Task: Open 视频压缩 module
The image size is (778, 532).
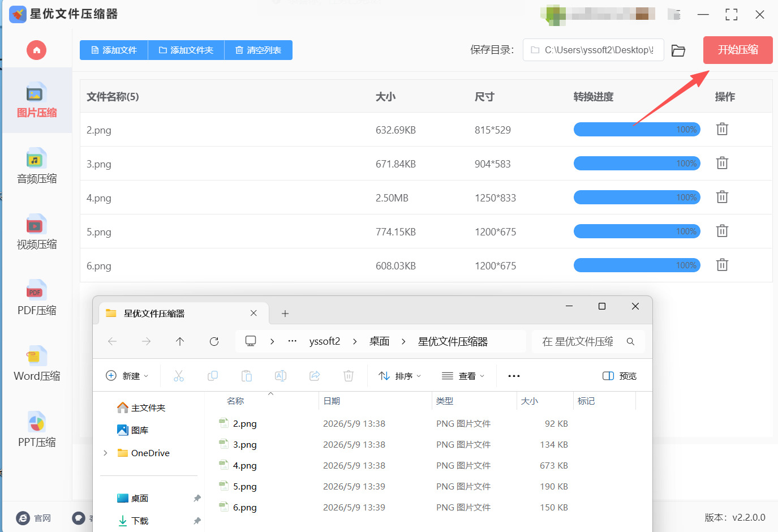Action: 37,233
